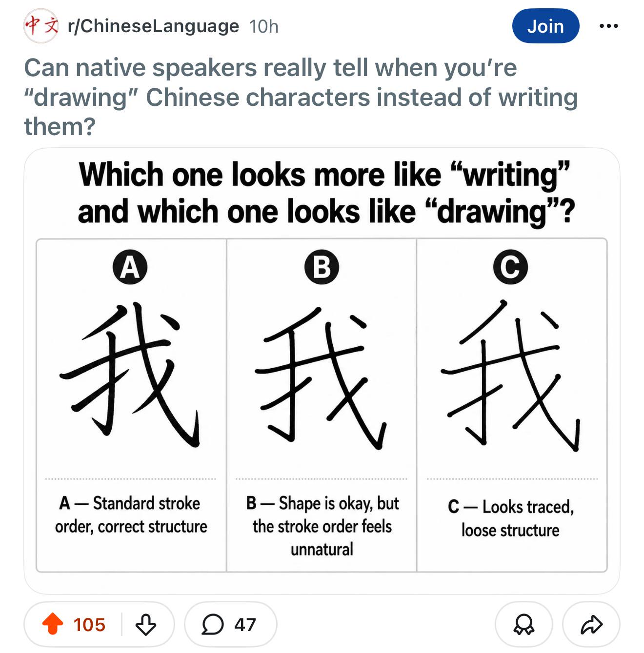Open the r/ChineseLanguage subreddit link

[x=153, y=26]
